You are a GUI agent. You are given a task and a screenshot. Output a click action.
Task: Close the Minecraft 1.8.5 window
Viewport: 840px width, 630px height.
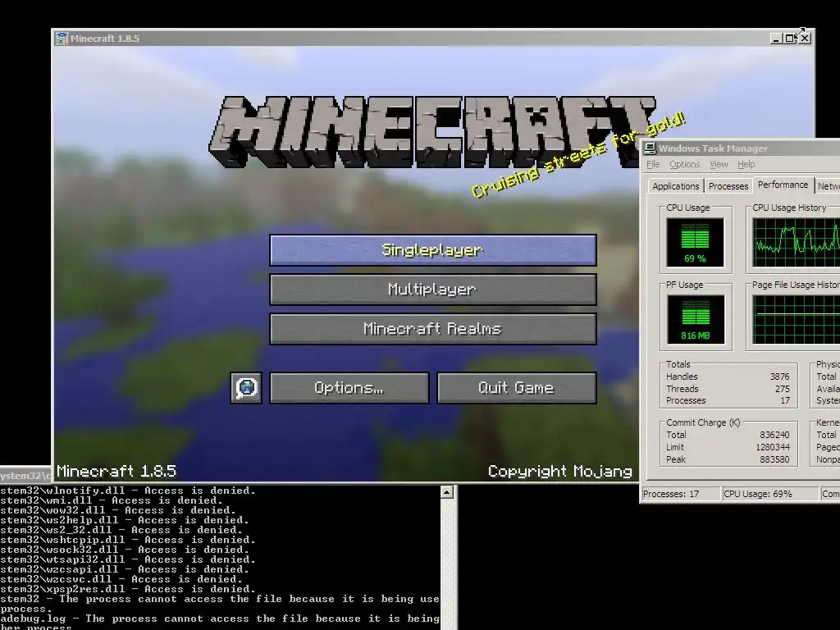(x=805, y=38)
